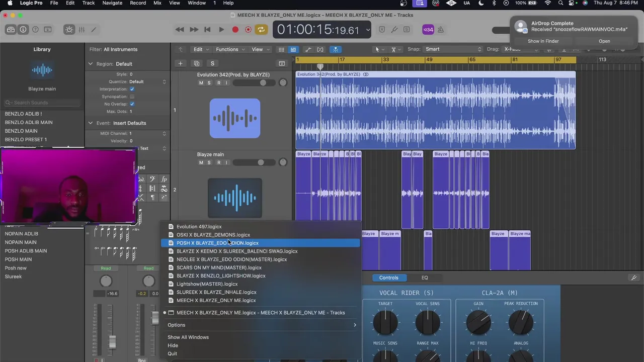
Task: Toggle the Syncopation checkbox
Action: (132, 97)
